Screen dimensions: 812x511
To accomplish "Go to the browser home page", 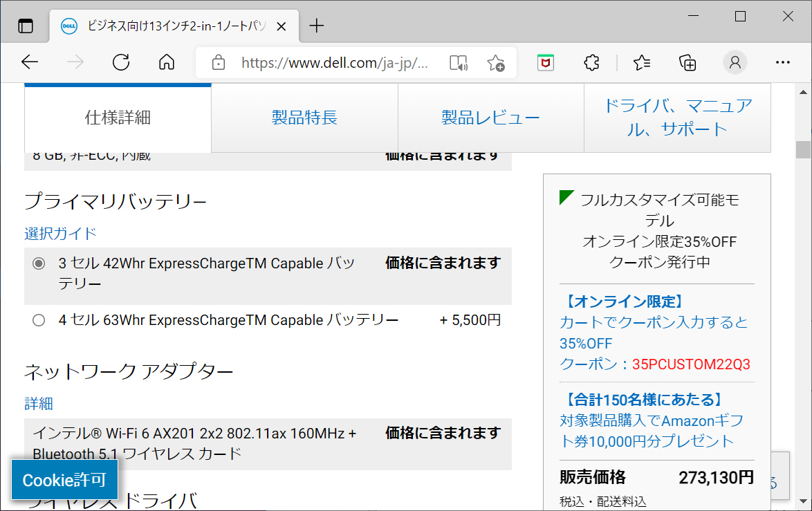I will click(167, 63).
